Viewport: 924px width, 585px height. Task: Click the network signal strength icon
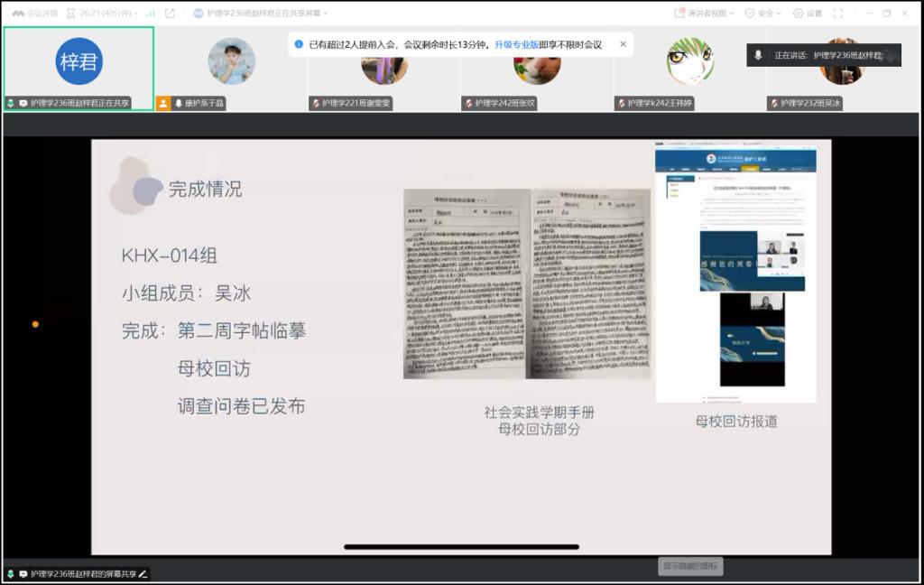click(150, 14)
